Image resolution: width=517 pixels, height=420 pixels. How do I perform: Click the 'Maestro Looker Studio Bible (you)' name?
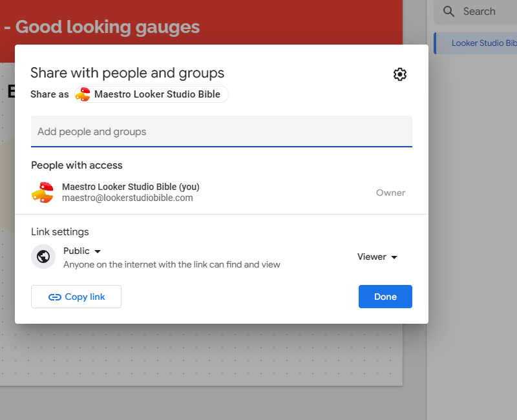(x=131, y=187)
